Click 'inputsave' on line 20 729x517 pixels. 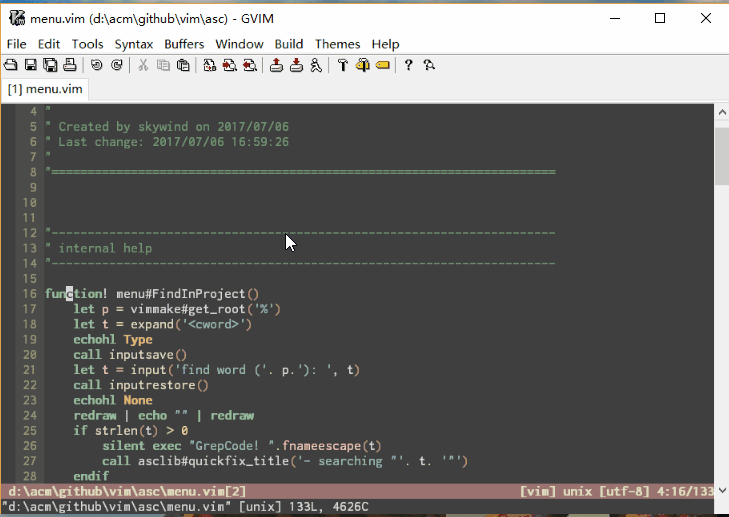coord(141,355)
